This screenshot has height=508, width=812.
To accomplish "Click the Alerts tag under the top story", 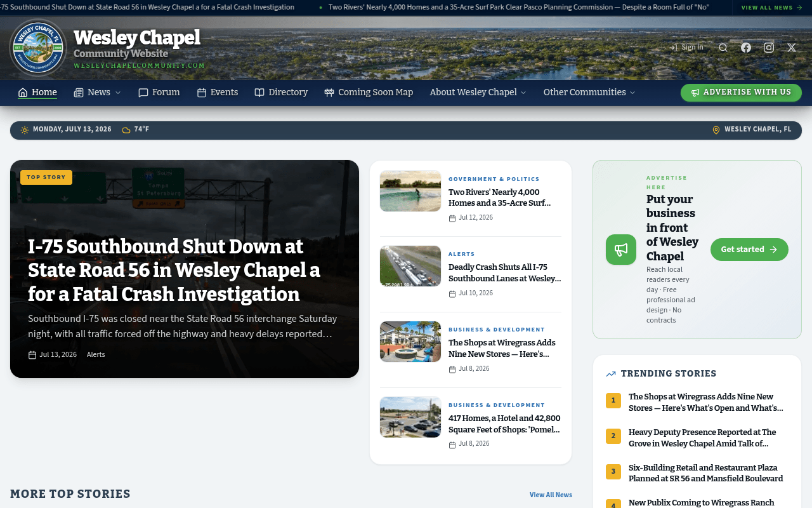I will point(96,354).
